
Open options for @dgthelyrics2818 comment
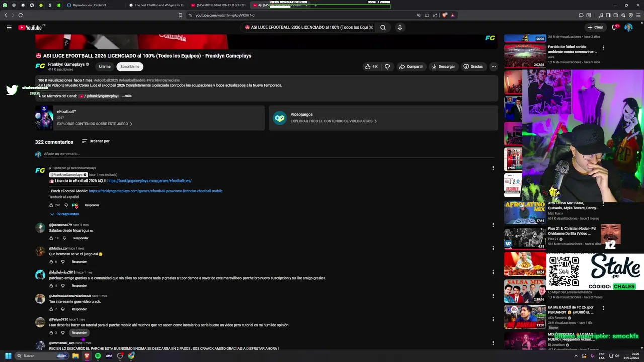(x=493, y=272)
